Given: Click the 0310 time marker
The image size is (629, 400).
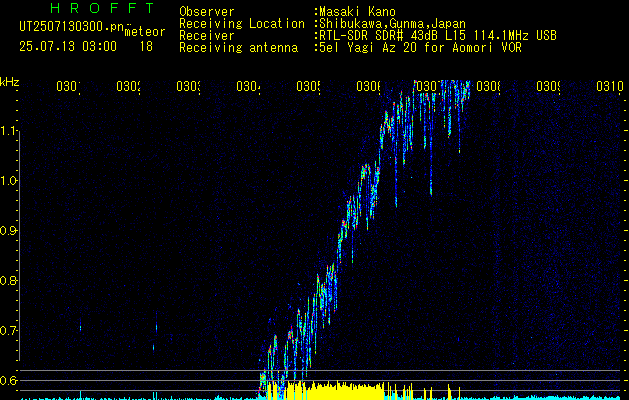Looking at the screenshot, I should 610,87.
